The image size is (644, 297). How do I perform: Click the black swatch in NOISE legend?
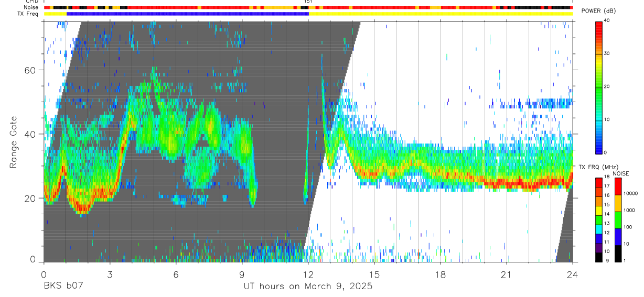click(x=618, y=253)
